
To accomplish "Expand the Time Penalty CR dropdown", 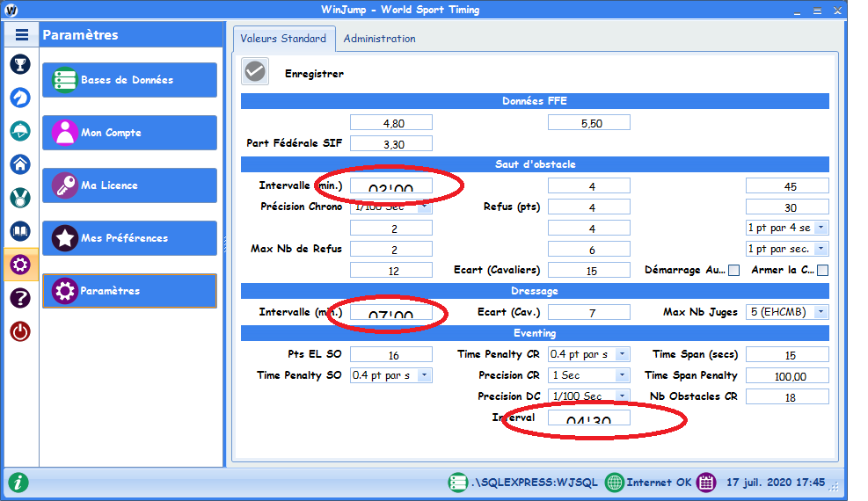I will click(x=623, y=354).
